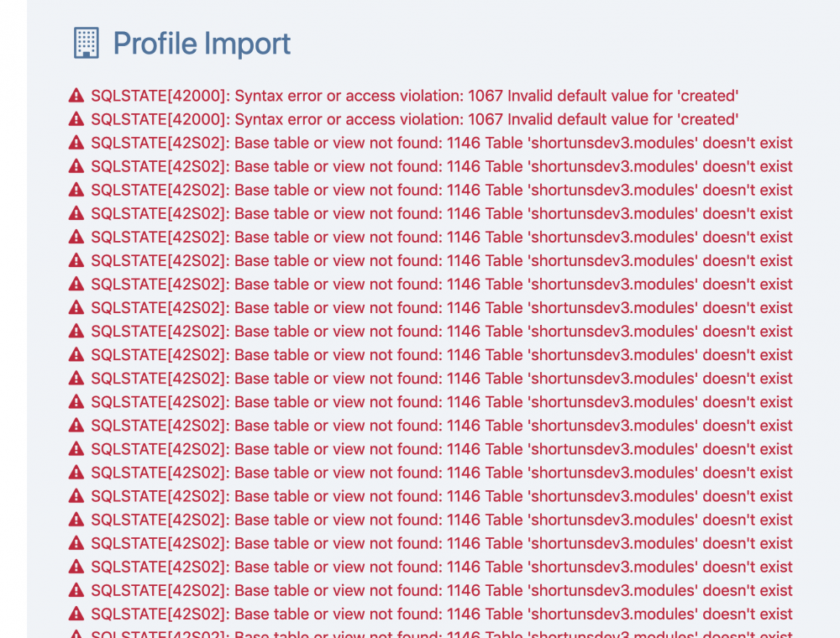This screenshot has width=840, height=638.
Task: Click the sixth 'shortunsdev3.modules' error message
Action: [x=441, y=260]
